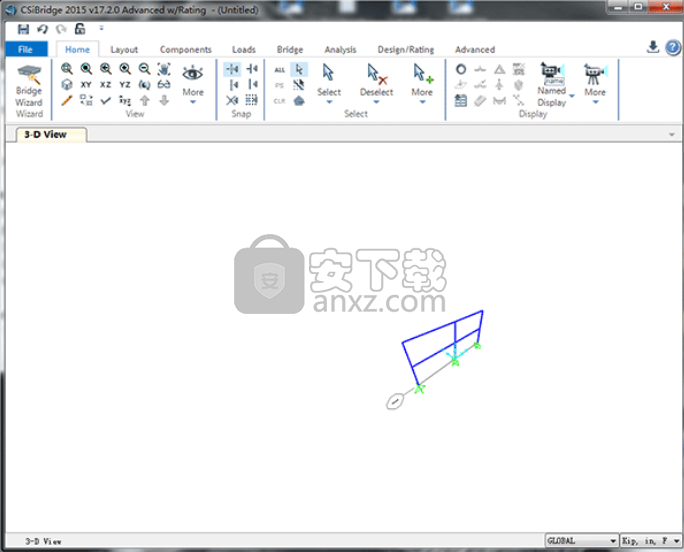This screenshot has width=684, height=552.
Task: Open the help question mark
Action: coord(673,47)
